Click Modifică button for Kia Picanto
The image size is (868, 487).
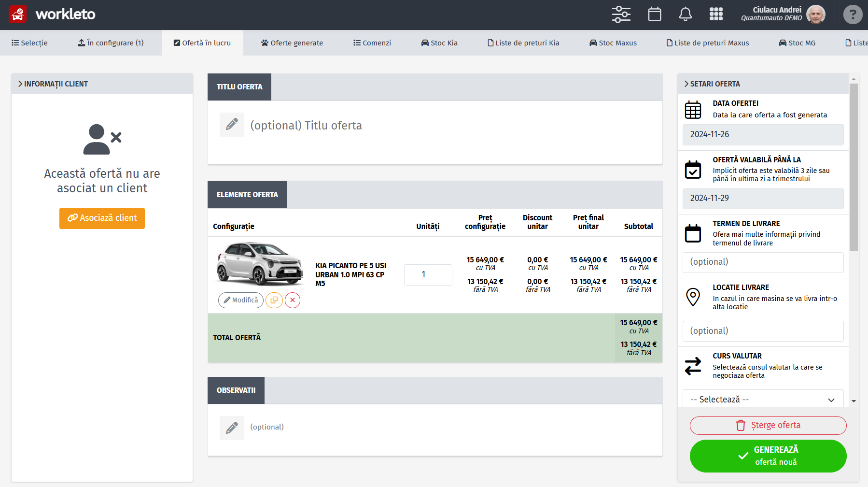[241, 300]
